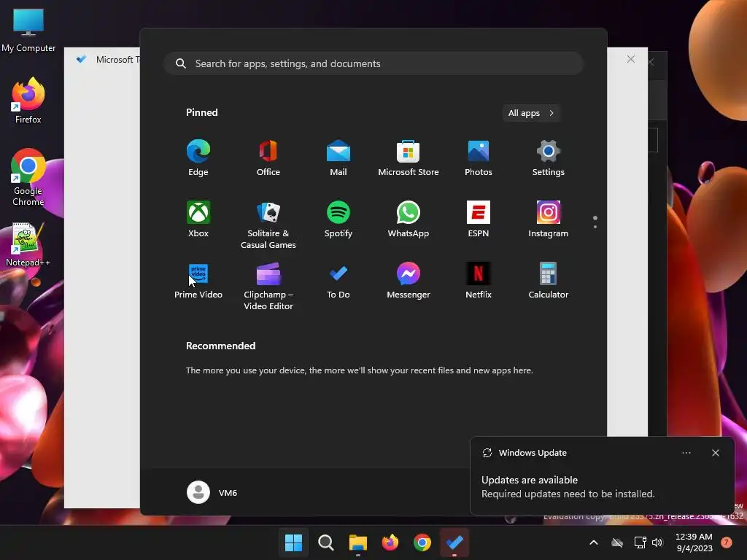The height and width of the screenshot is (560, 747).
Task: Open the Mail app
Action: point(338,158)
